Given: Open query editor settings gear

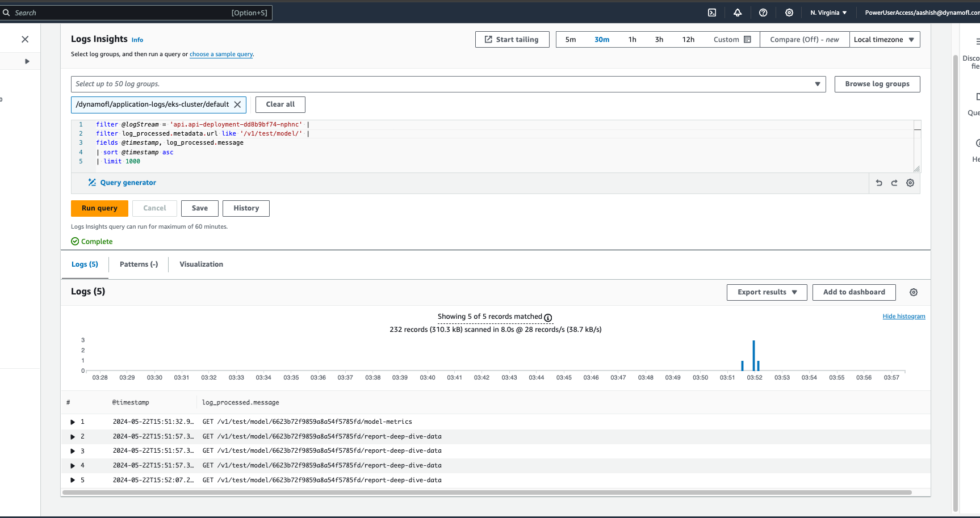Looking at the screenshot, I should coord(910,183).
